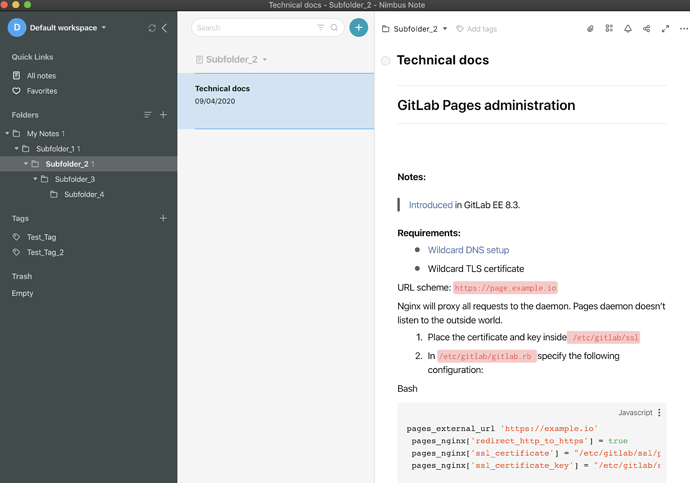Viewport: 690px width, 483px height.
Task: Click Add tags on the note
Action: pos(482,29)
